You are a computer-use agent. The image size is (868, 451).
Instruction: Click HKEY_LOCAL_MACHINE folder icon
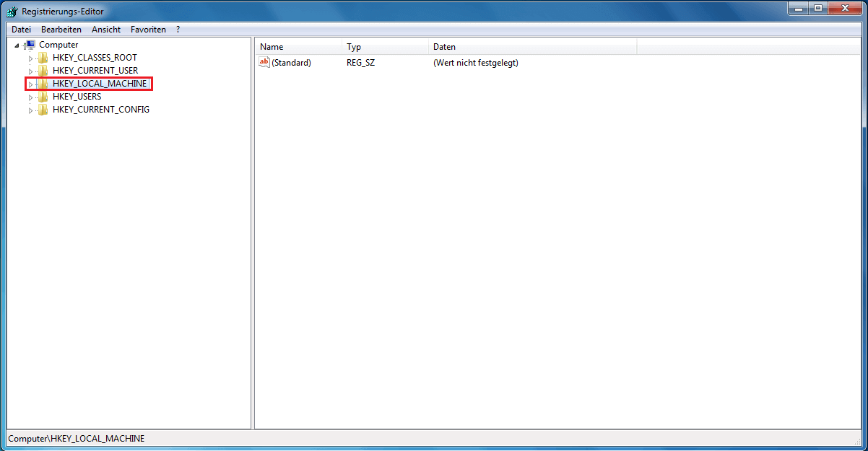[x=43, y=84]
